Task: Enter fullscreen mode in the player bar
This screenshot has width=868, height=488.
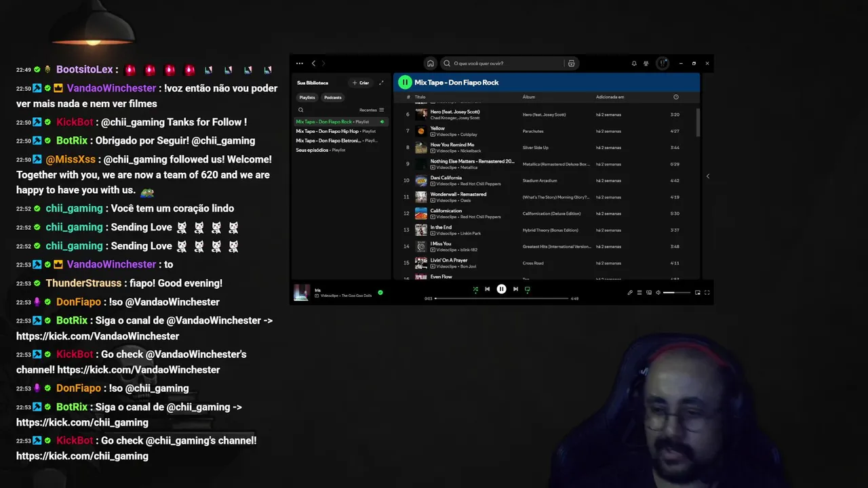Action: point(707,293)
